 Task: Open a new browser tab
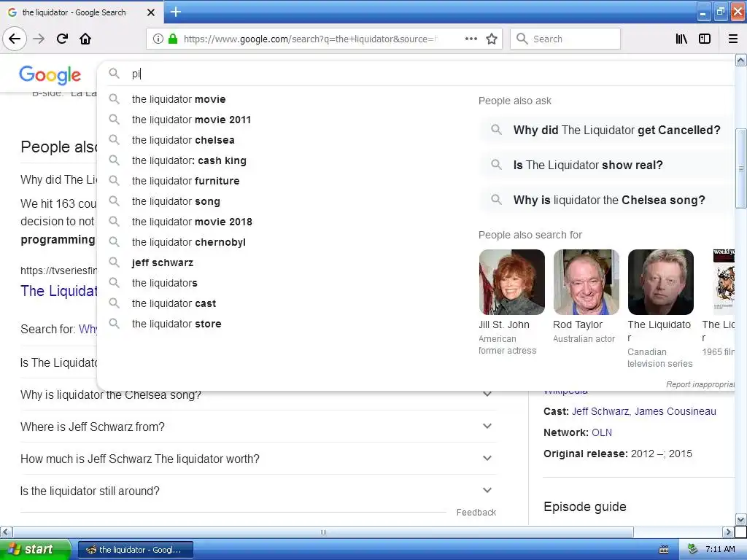[175, 12]
